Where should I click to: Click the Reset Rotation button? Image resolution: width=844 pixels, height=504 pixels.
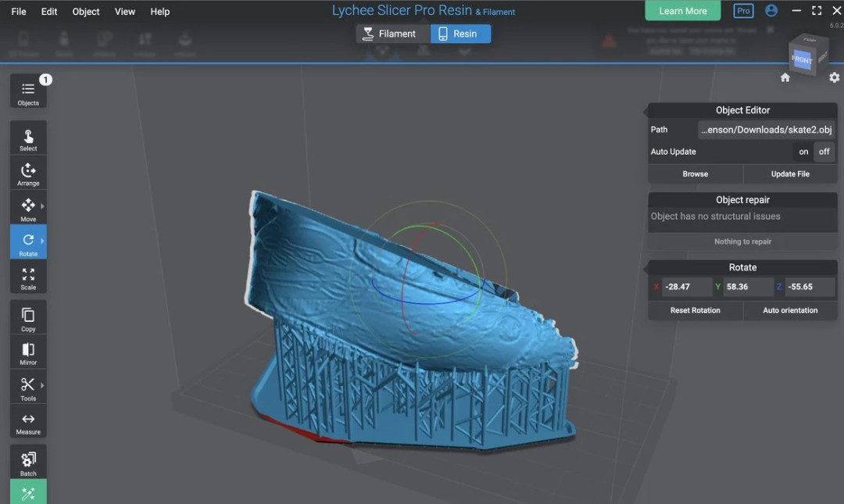pyautogui.click(x=695, y=310)
